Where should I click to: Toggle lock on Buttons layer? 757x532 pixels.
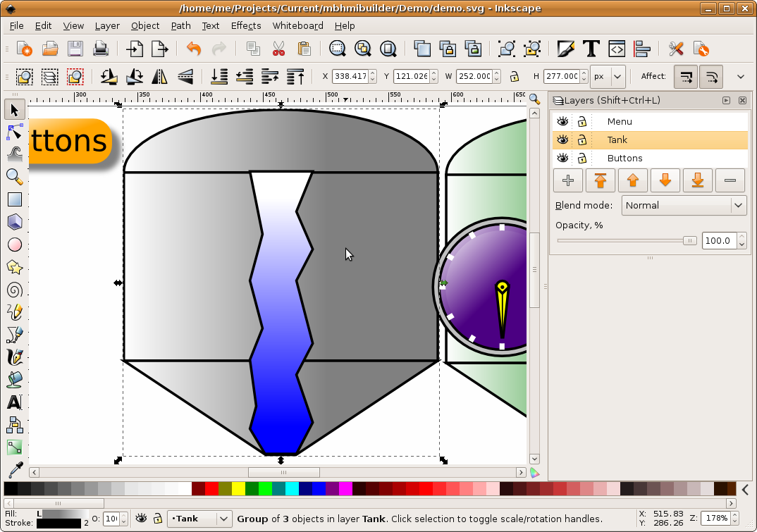click(581, 158)
